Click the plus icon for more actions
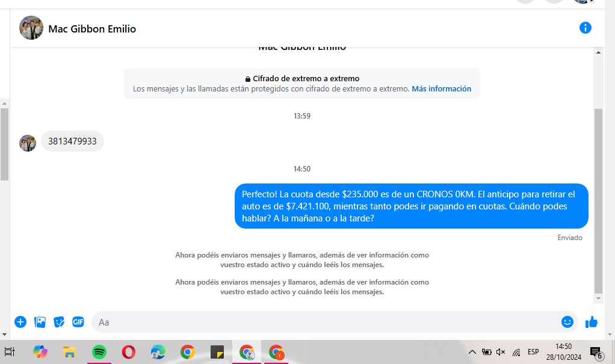This screenshot has height=364, width=615. click(20, 322)
